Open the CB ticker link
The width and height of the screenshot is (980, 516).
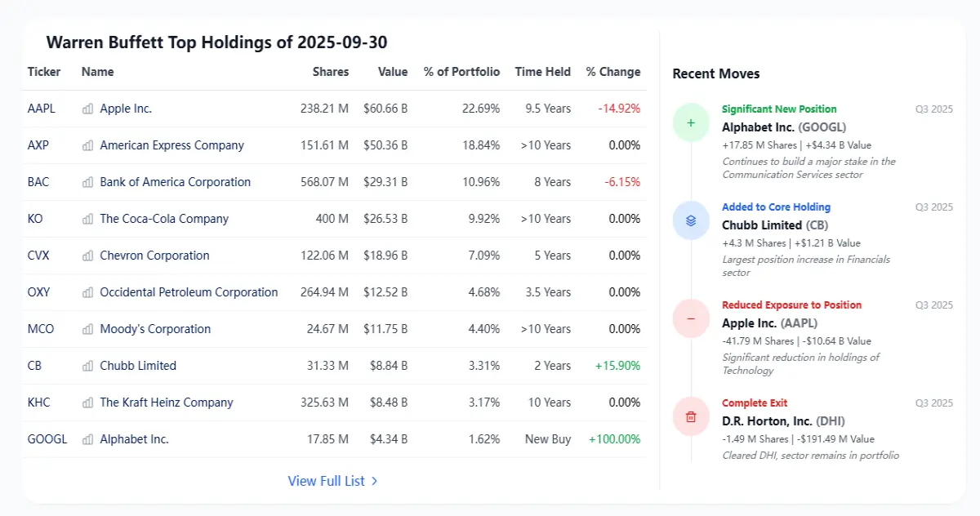tap(34, 366)
